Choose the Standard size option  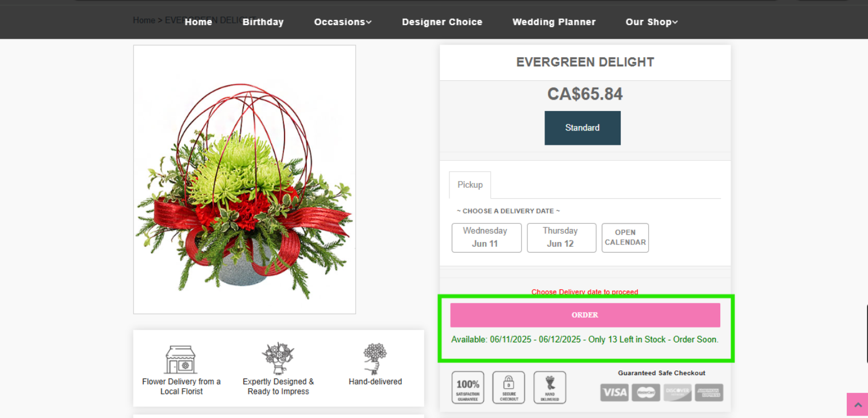coord(582,128)
